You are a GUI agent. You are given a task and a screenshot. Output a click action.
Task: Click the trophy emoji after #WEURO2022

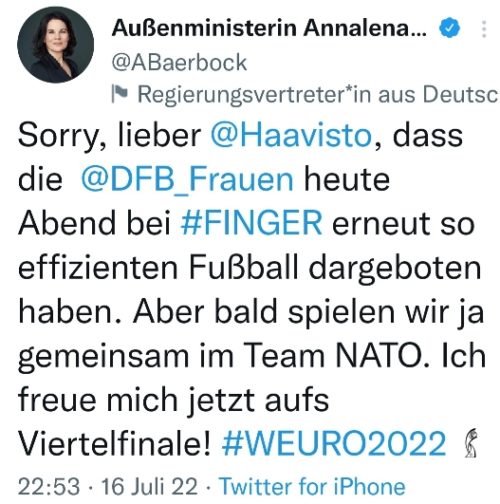[471, 443]
